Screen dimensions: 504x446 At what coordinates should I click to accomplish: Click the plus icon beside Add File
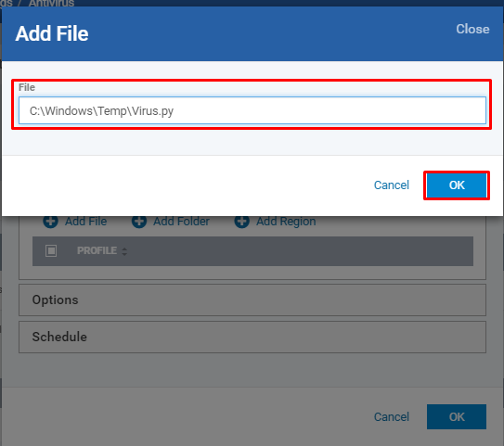pyautogui.click(x=50, y=222)
